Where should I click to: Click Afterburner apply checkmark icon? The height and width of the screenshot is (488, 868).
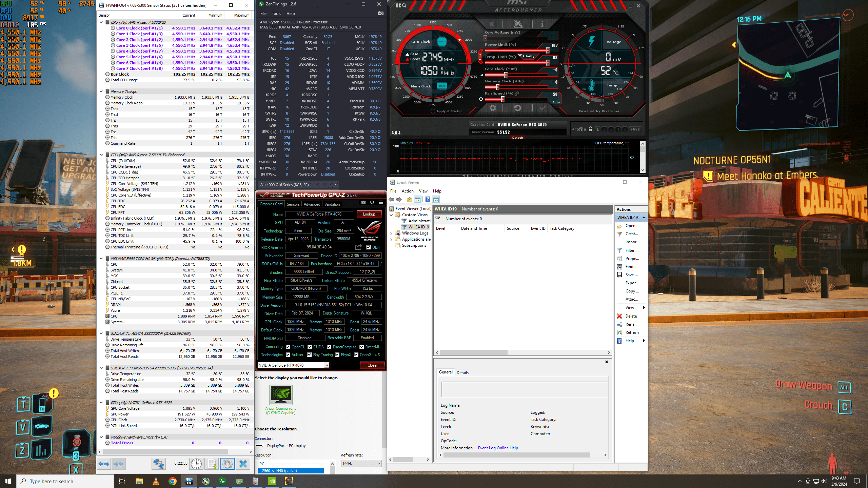pos(542,108)
